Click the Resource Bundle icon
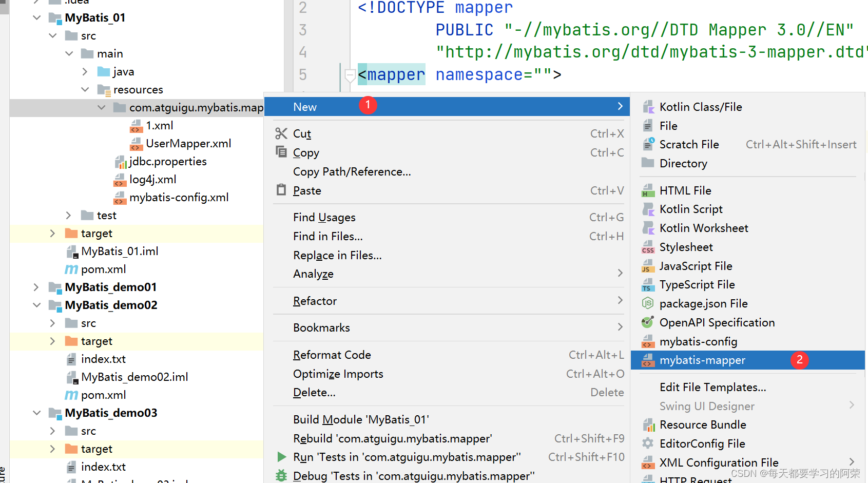The height and width of the screenshot is (483, 868). [648, 424]
